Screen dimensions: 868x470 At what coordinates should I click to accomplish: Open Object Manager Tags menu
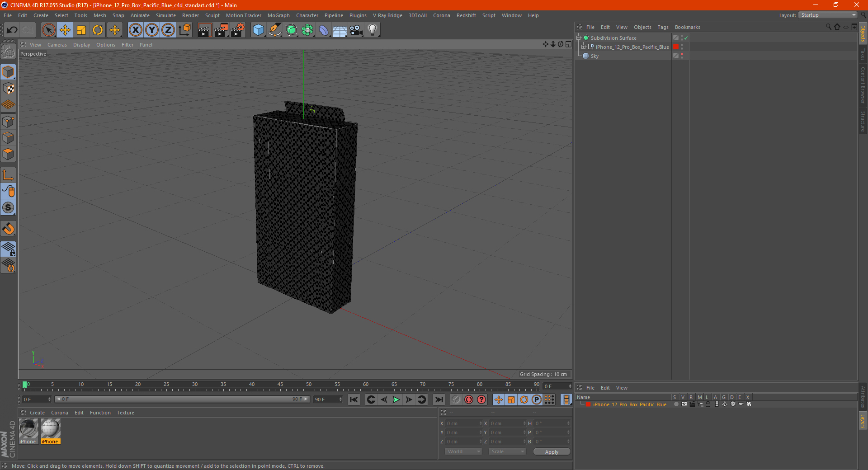pyautogui.click(x=663, y=27)
